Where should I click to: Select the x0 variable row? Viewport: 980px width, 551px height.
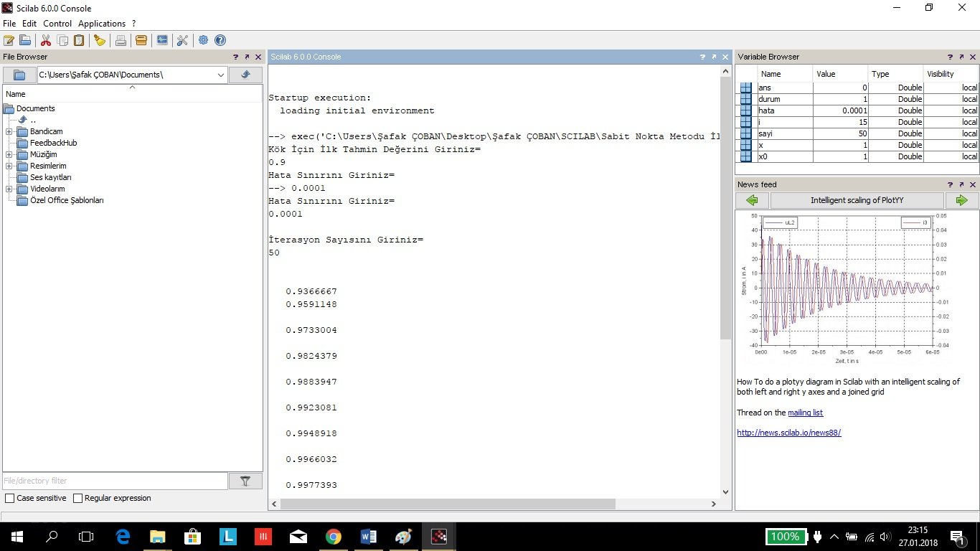tap(859, 156)
